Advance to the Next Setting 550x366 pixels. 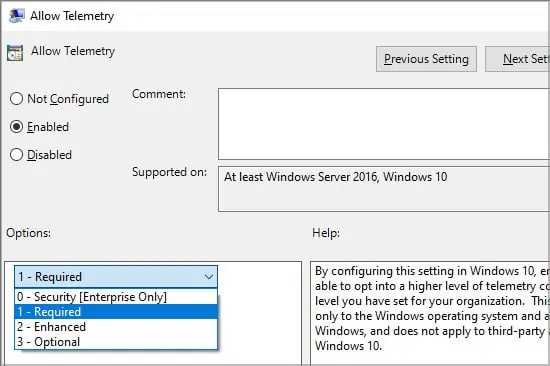point(517,59)
